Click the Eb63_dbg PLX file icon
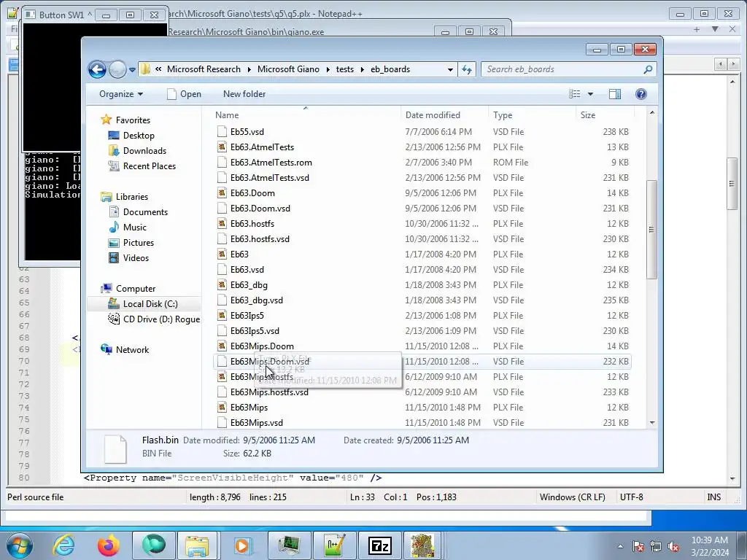 222,285
